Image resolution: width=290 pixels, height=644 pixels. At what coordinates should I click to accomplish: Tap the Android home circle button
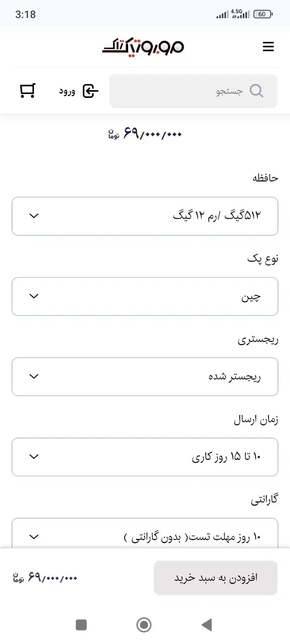(145, 625)
